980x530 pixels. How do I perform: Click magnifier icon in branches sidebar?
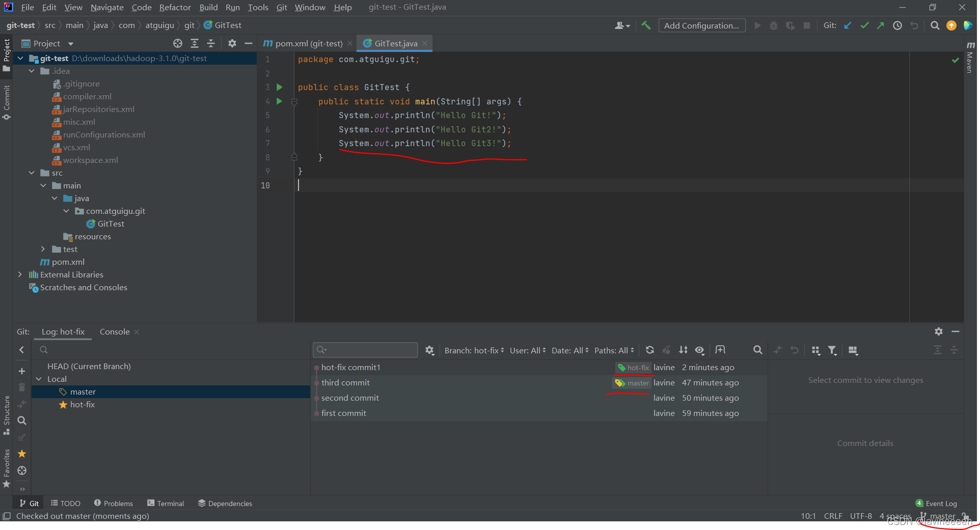coord(22,421)
